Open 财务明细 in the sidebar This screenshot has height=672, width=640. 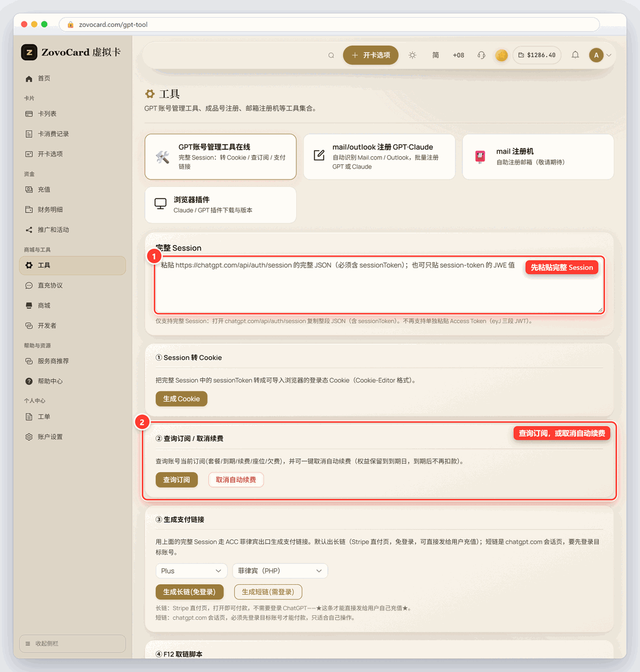click(73, 210)
